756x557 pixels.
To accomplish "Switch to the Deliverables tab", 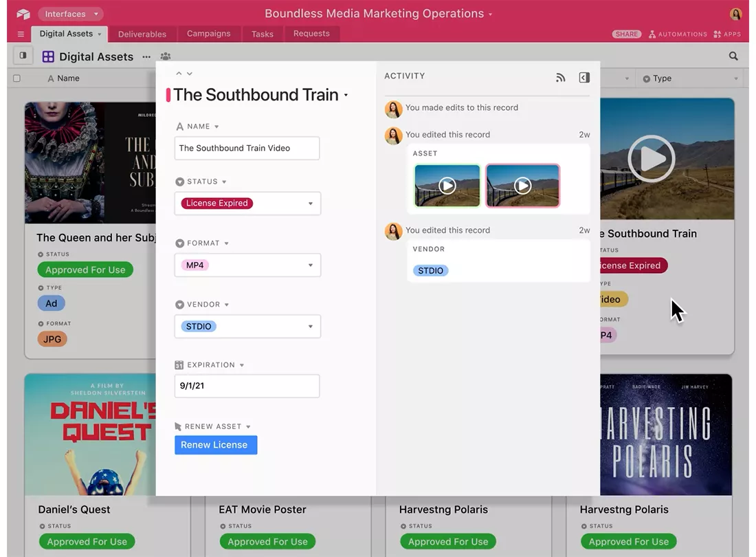I will coord(142,34).
